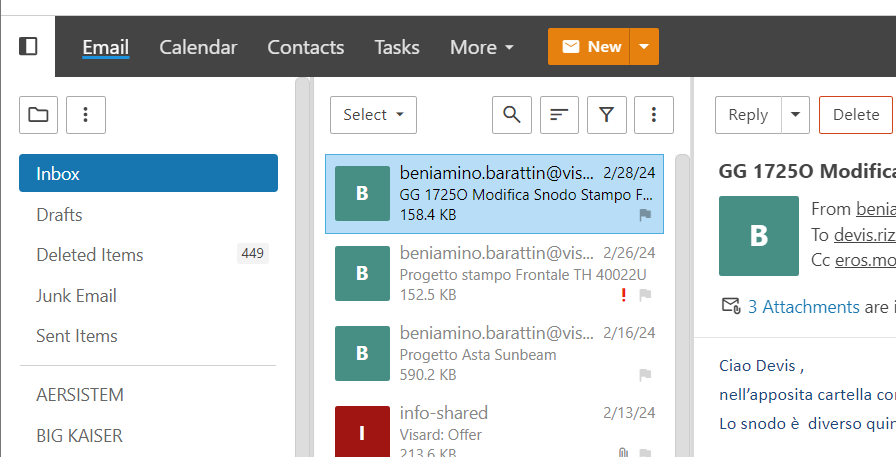The width and height of the screenshot is (896, 457).
Task: Open message list more options menu
Action: click(x=654, y=115)
